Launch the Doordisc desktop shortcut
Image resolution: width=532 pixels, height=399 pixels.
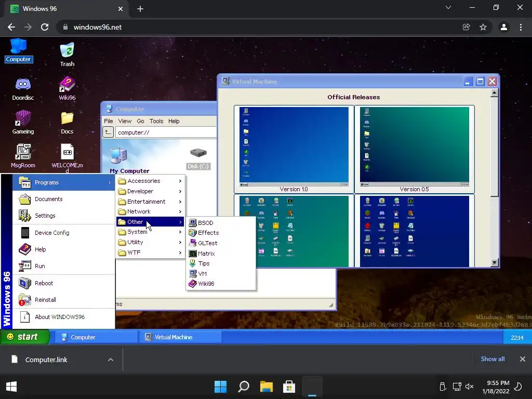[23, 89]
